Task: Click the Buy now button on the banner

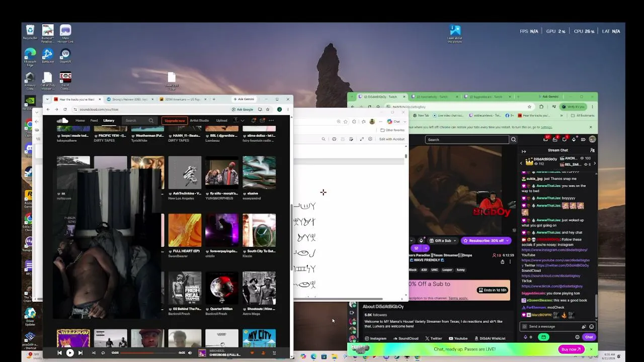Action: 571,349
